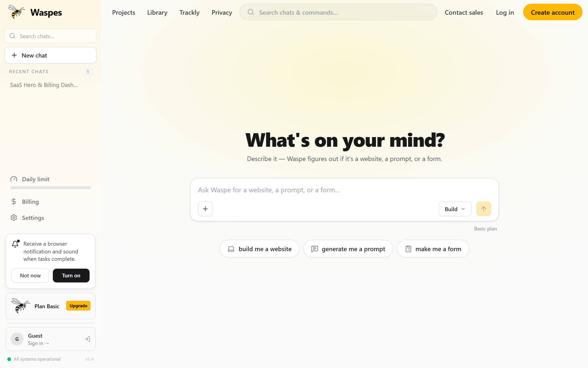The width and height of the screenshot is (588, 368).
Task: Click the Billing dollar sign icon
Action: pos(14,201)
